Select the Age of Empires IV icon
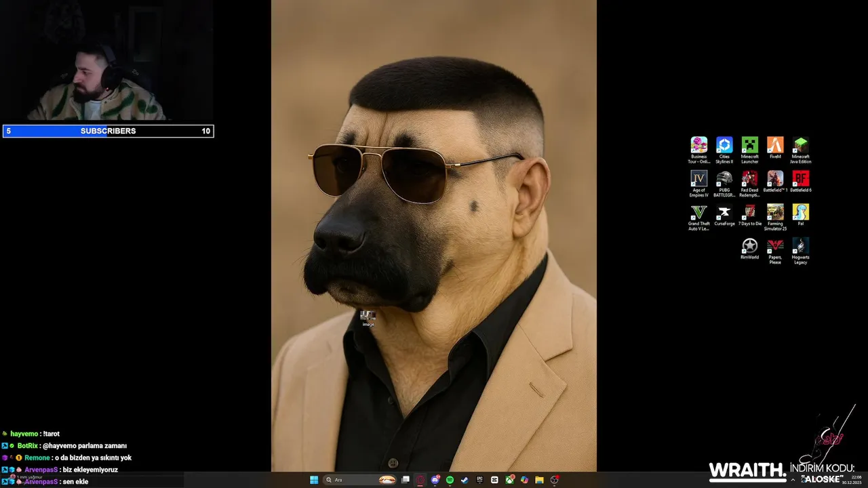Screen dimensions: 868x488 coord(698,184)
